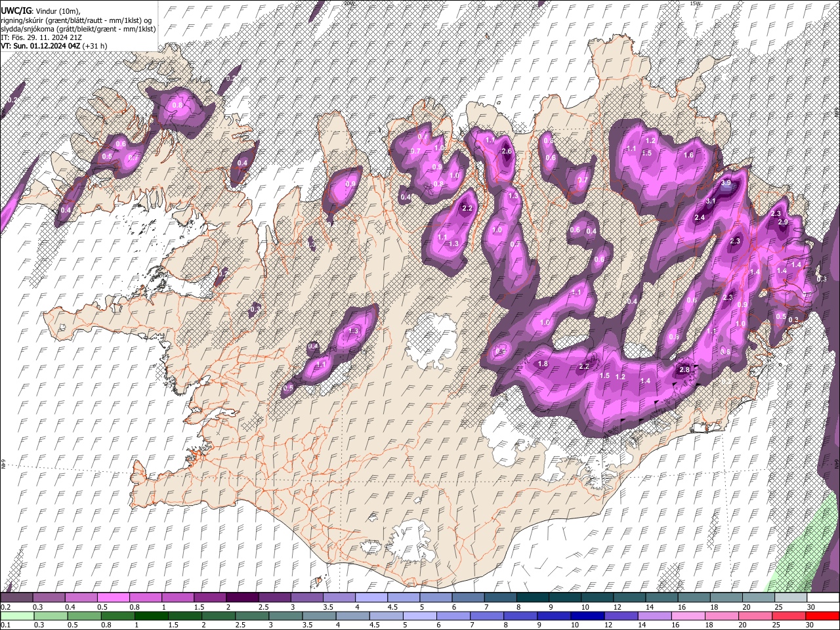The image size is (840, 630).
Task: Pick grey-teal rain swatch between 3 and 3.5
Action: (285, 616)
